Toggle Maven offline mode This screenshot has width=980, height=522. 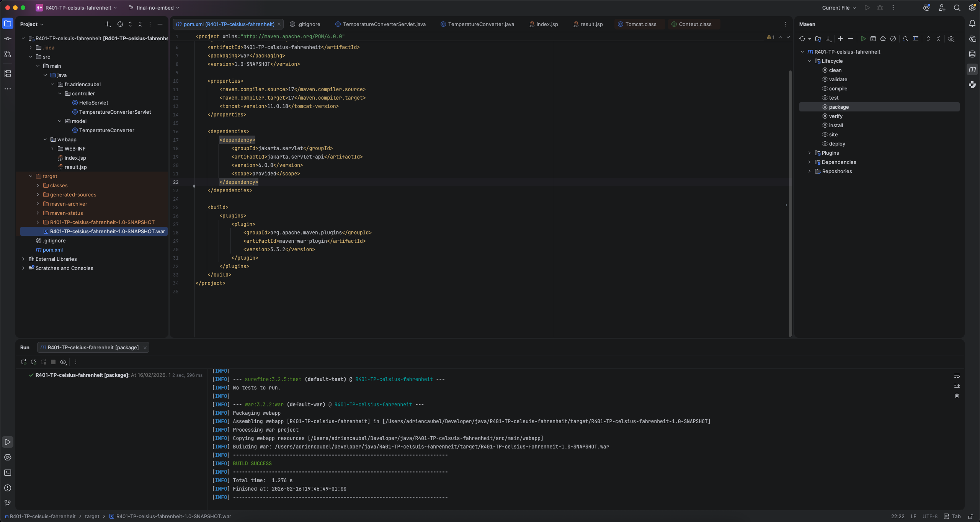click(x=883, y=39)
